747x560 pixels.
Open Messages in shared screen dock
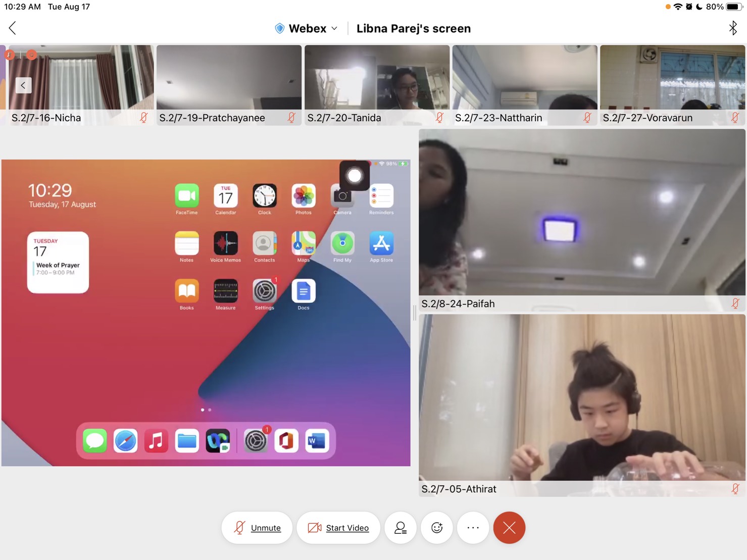(95, 441)
